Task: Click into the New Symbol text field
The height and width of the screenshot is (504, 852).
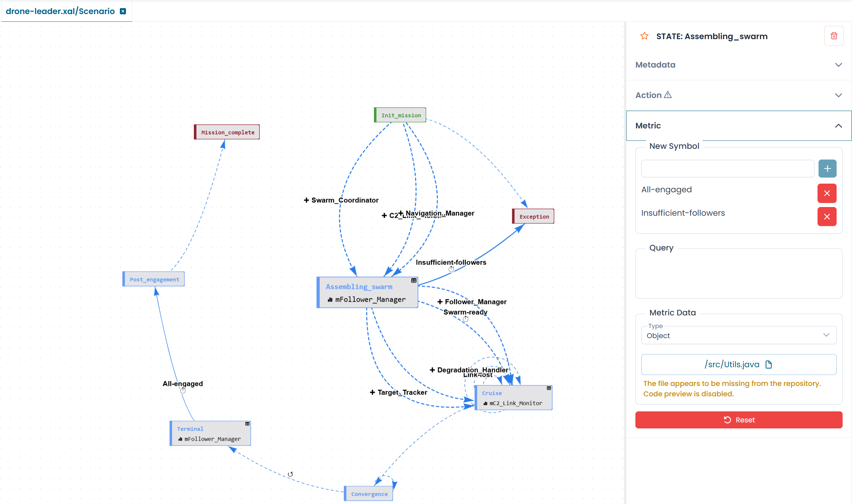Action: 727,169
